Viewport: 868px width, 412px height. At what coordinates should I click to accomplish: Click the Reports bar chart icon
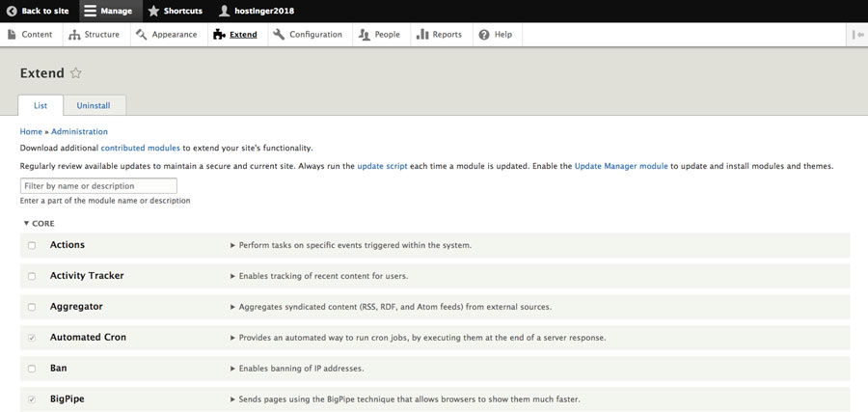(422, 35)
